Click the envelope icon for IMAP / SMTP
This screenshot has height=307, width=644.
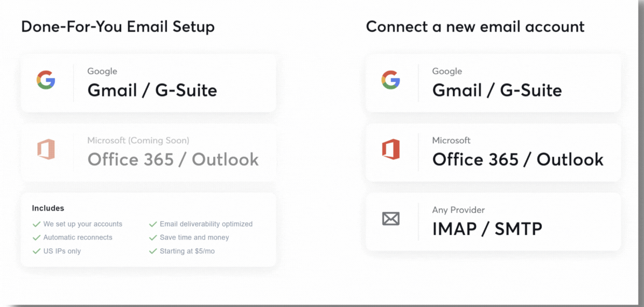[x=390, y=219]
